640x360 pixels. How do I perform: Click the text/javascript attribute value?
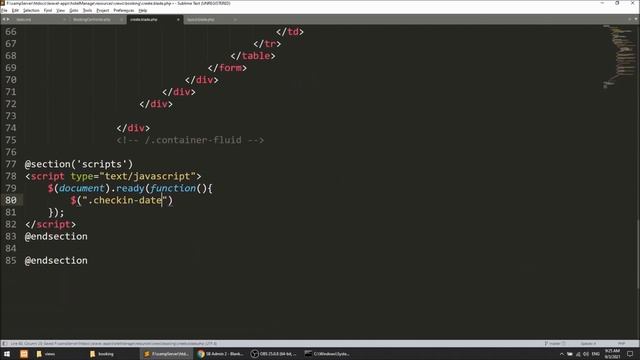point(147,176)
